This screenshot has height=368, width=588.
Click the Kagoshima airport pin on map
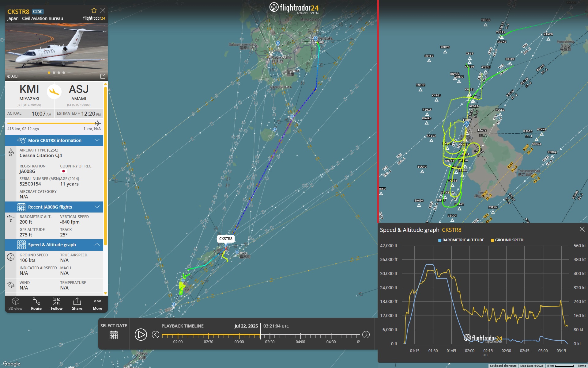pyautogui.click(x=278, y=43)
